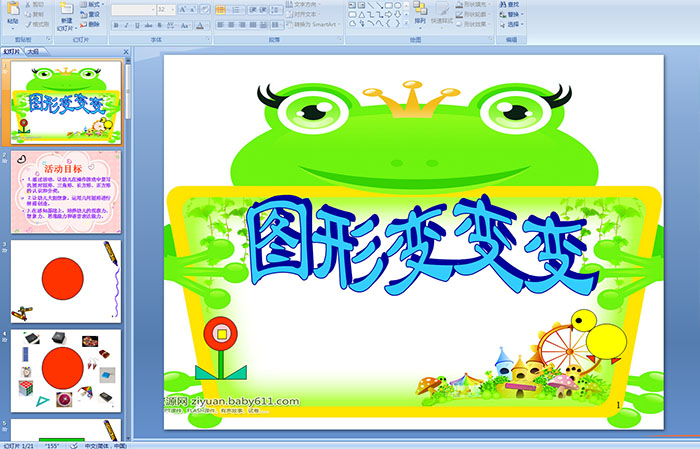Toggle Underline formatting
The height and width of the screenshot is (449, 700).
coord(137,25)
